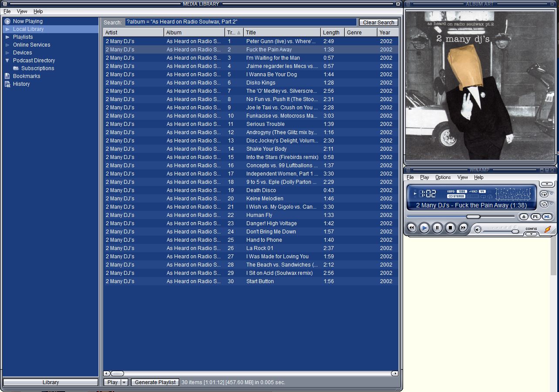Select Now Playing in the sidebar

51,21
